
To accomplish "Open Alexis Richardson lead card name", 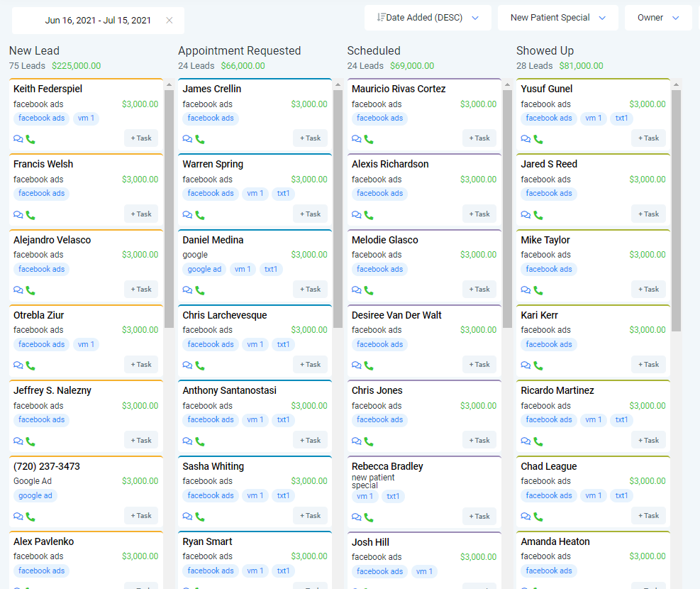I will 390,164.
